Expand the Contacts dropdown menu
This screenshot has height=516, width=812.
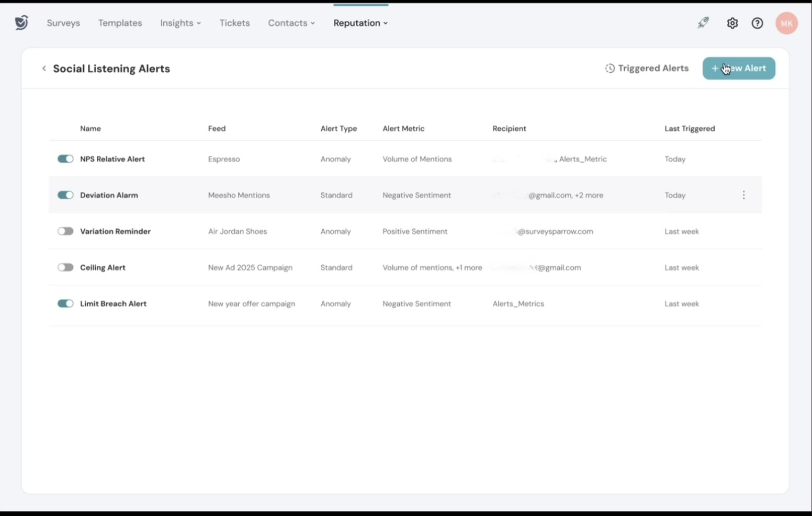[291, 23]
